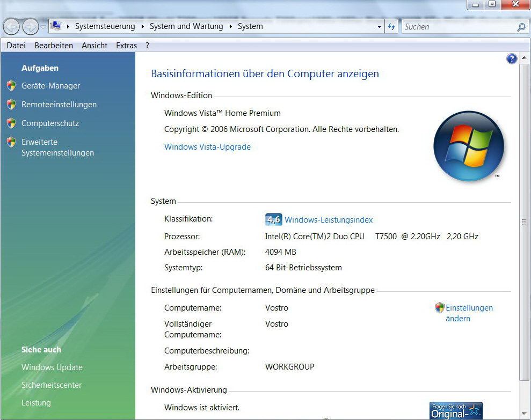
Task: Click the Aufgaben sidebar heading
Action: [x=40, y=68]
